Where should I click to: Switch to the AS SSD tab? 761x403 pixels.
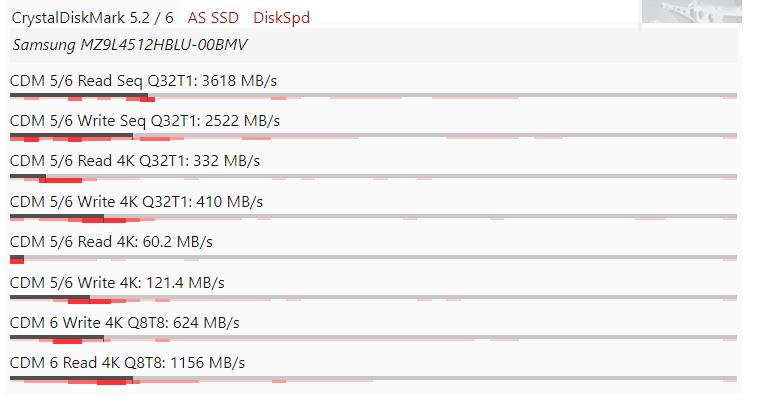pos(213,18)
